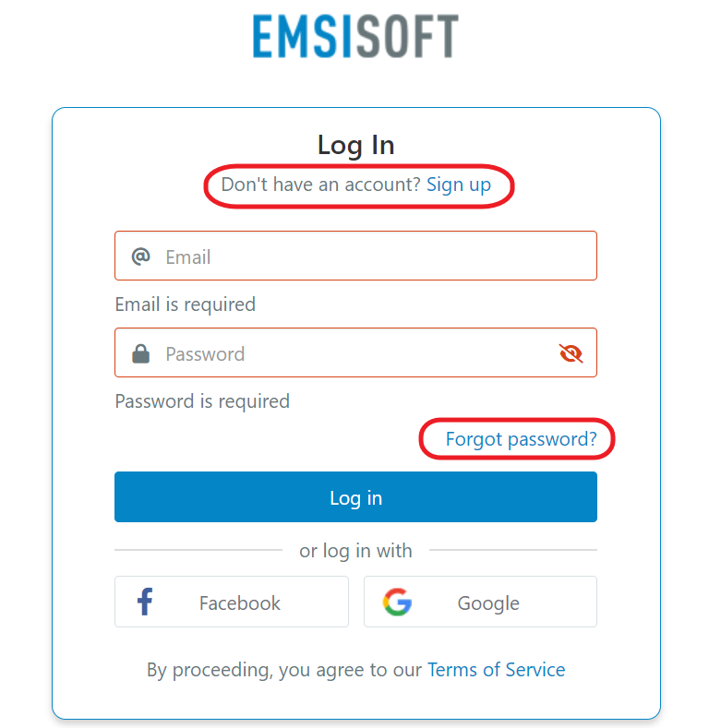Toggle password visibility with the eye icon
This screenshot has width=709, height=728.
[571, 353]
